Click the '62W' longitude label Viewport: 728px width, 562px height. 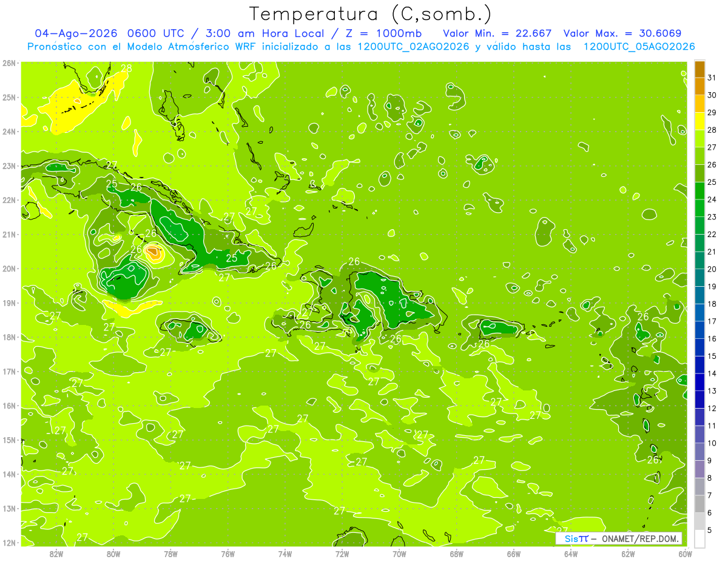click(628, 554)
